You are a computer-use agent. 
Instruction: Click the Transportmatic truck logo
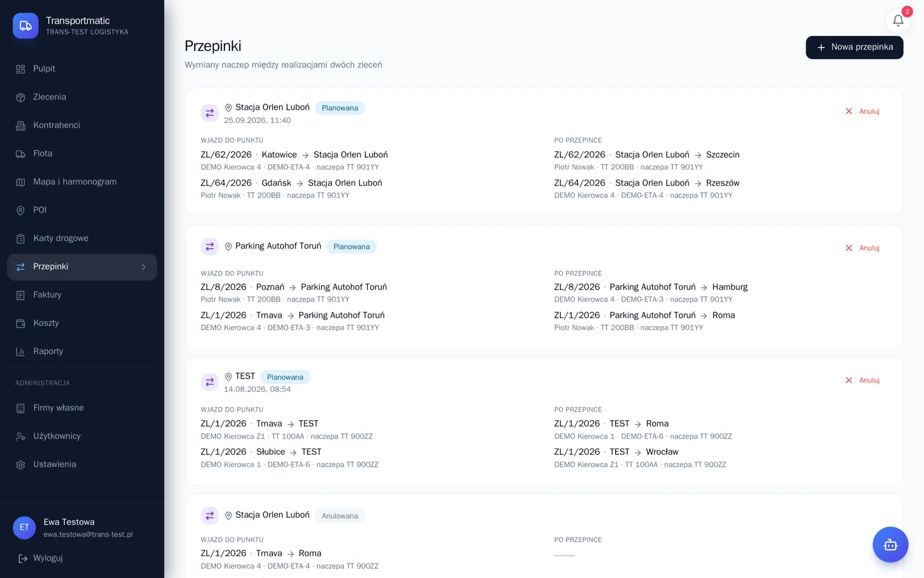click(x=25, y=26)
